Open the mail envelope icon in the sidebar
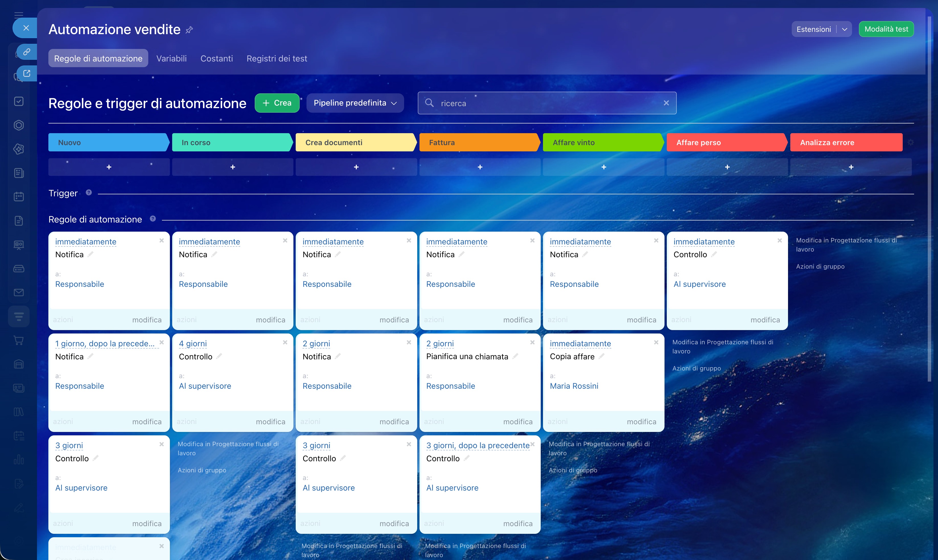Viewport: 938px width, 560px height. [18, 293]
